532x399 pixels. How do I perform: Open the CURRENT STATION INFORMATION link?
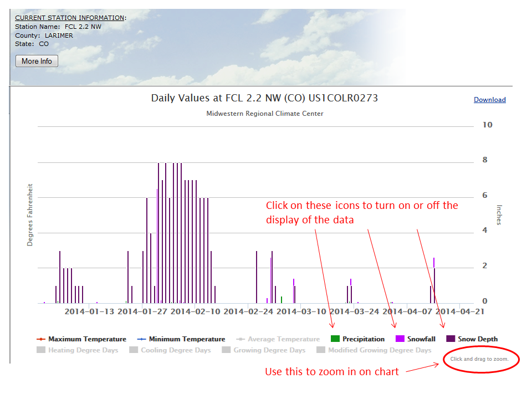pyautogui.click(x=68, y=17)
